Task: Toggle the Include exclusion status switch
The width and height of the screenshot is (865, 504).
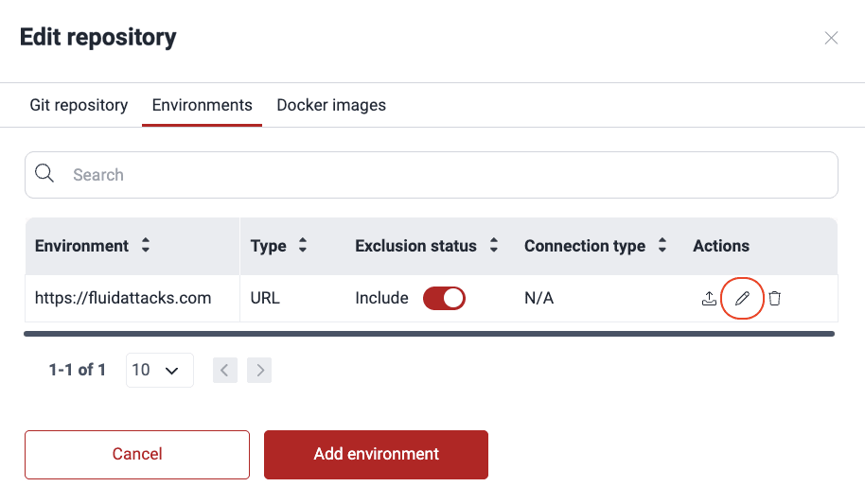Action: tap(444, 298)
